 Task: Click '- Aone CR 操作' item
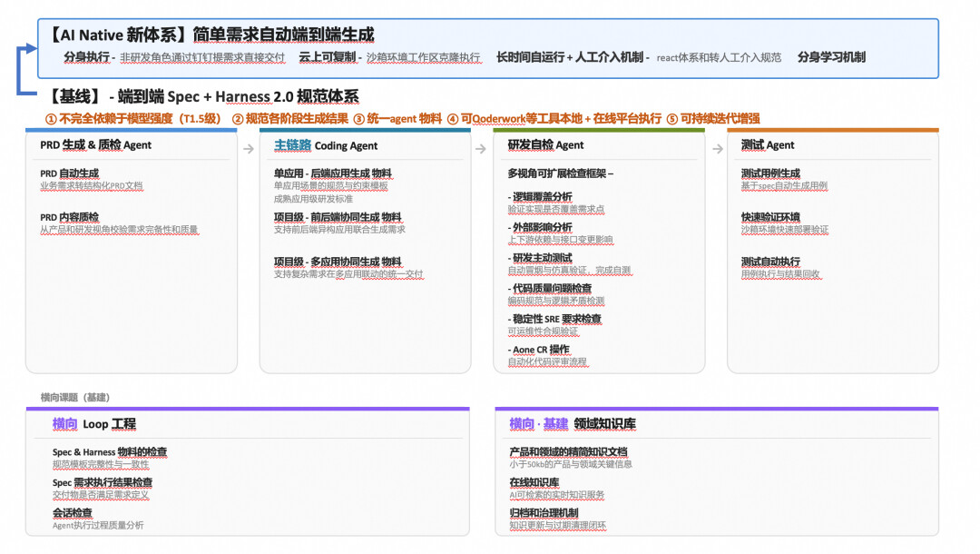[539, 350]
